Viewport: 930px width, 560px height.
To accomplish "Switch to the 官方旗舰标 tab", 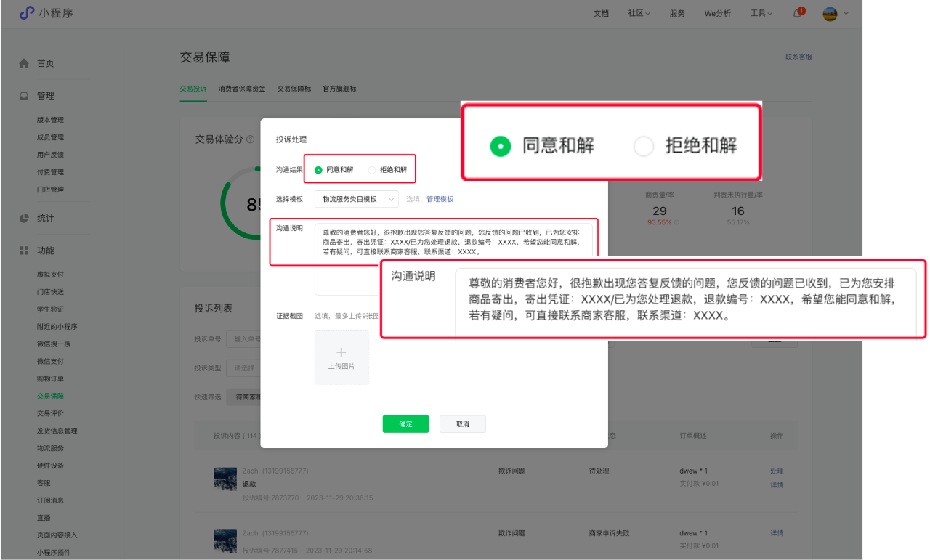I will tap(339, 89).
